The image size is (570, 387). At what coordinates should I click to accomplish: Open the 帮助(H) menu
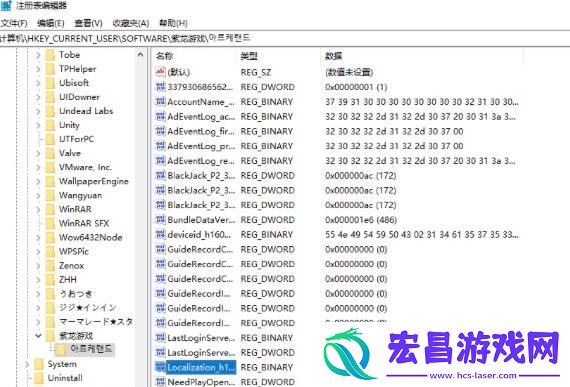[x=173, y=23]
